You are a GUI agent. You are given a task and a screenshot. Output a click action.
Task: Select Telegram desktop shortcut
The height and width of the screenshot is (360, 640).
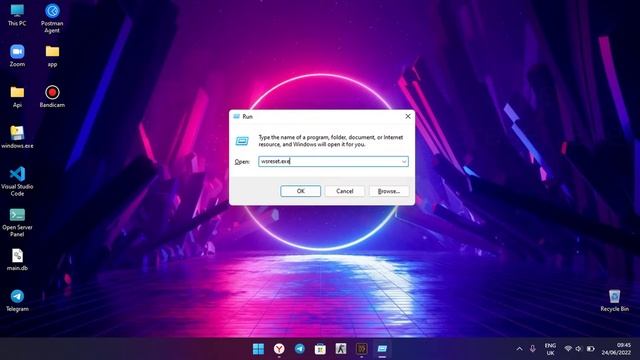(17, 301)
